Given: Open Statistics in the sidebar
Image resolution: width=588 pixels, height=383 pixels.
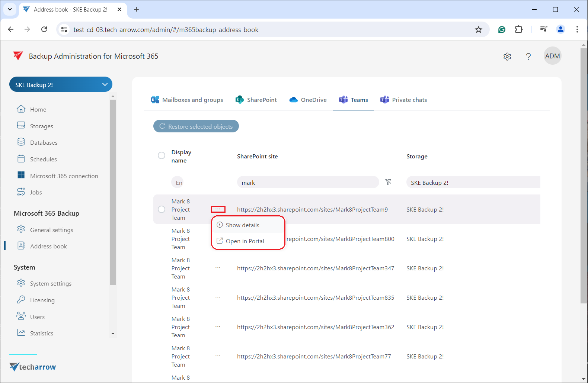Looking at the screenshot, I should tap(41, 333).
